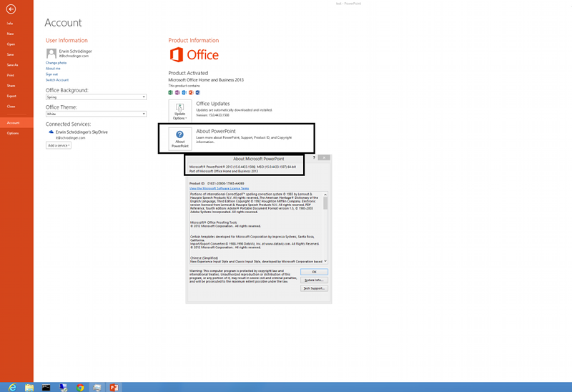The height and width of the screenshot is (392, 572).
Task: Expand the Add a service dropdown
Action: click(x=59, y=145)
